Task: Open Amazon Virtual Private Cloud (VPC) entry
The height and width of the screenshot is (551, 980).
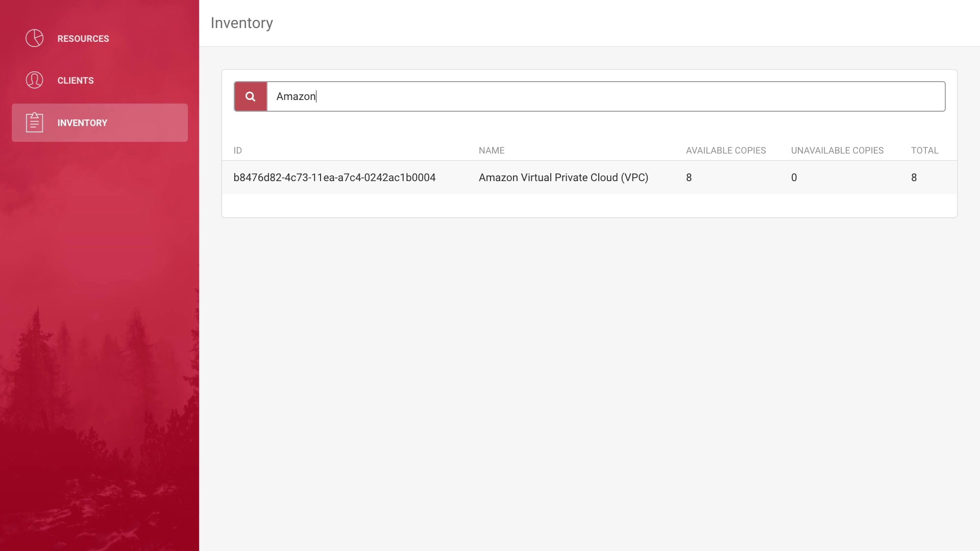Action: (563, 178)
